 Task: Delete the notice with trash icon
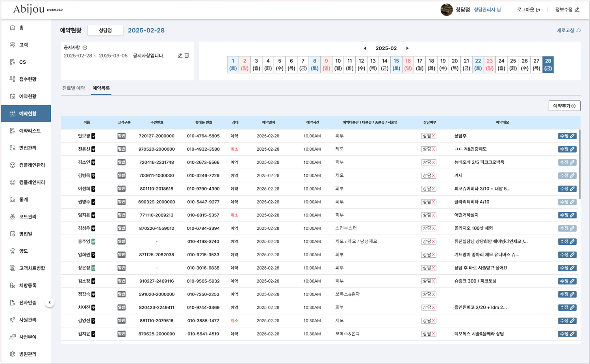[x=187, y=56]
